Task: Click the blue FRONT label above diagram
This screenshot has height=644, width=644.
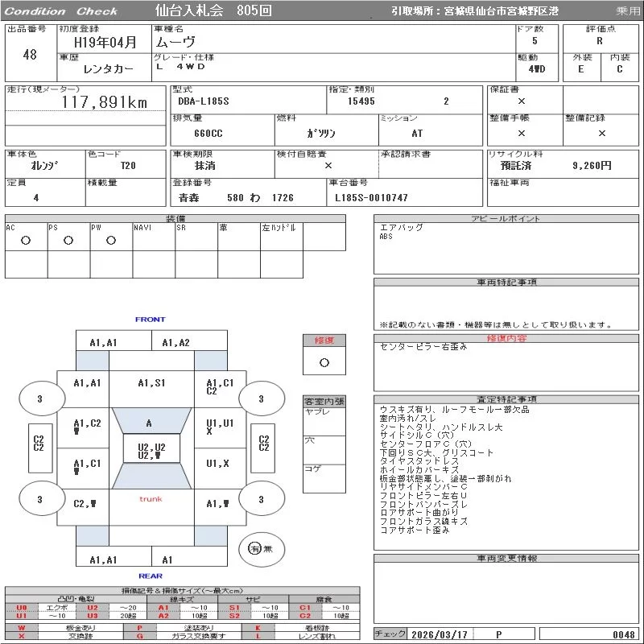Action: [x=151, y=320]
